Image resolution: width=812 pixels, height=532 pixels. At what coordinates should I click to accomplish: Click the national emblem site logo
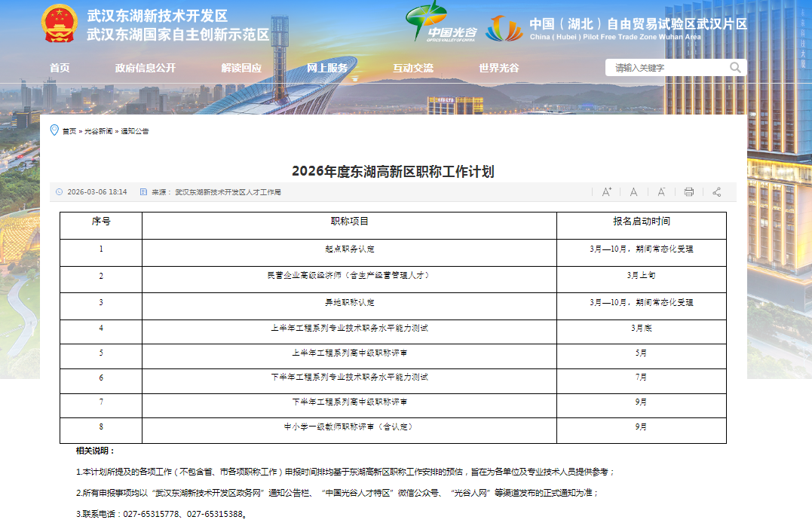click(x=59, y=23)
